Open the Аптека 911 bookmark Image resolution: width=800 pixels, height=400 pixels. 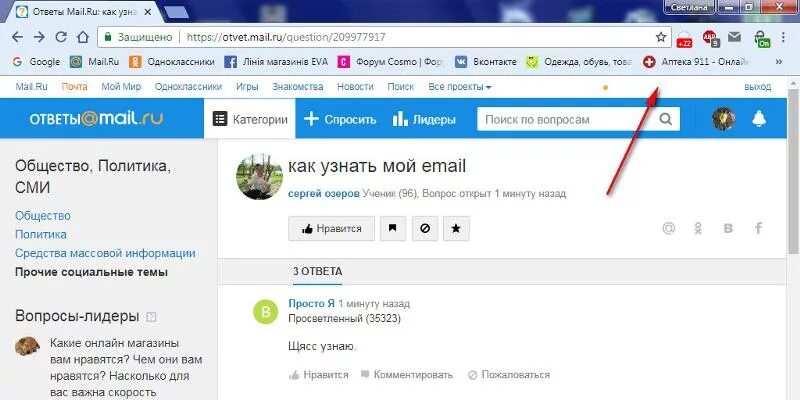(x=696, y=62)
